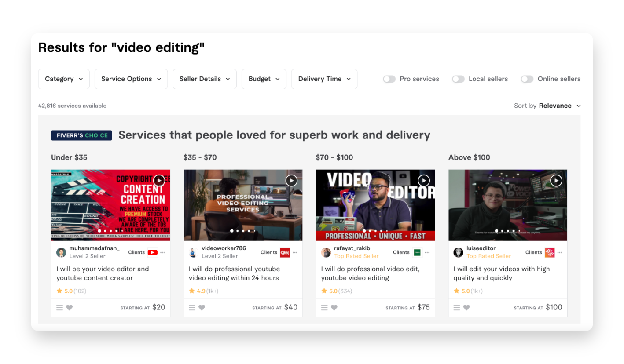
Task: Open gig 'I will be your video editor'
Action: (103, 273)
